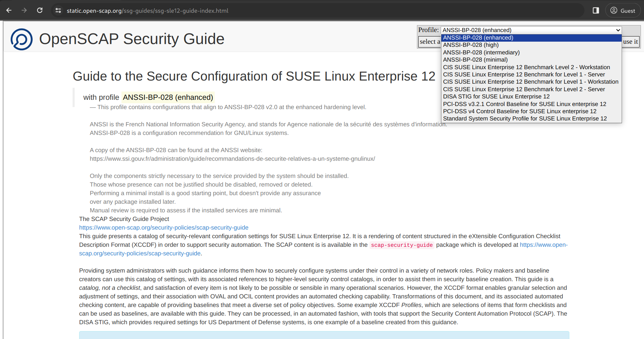
Task: Navigate forward in browser history
Action: tap(24, 10)
